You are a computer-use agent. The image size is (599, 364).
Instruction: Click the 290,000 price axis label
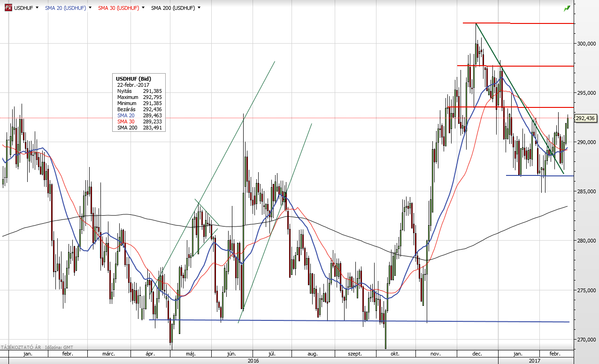(x=586, y=142)
